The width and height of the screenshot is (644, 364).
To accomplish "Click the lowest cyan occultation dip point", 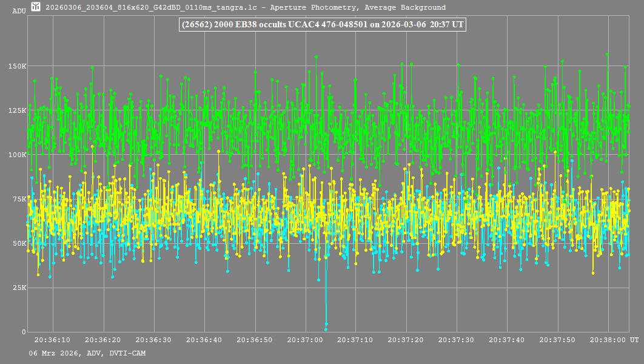I will (x=326, y=328).
